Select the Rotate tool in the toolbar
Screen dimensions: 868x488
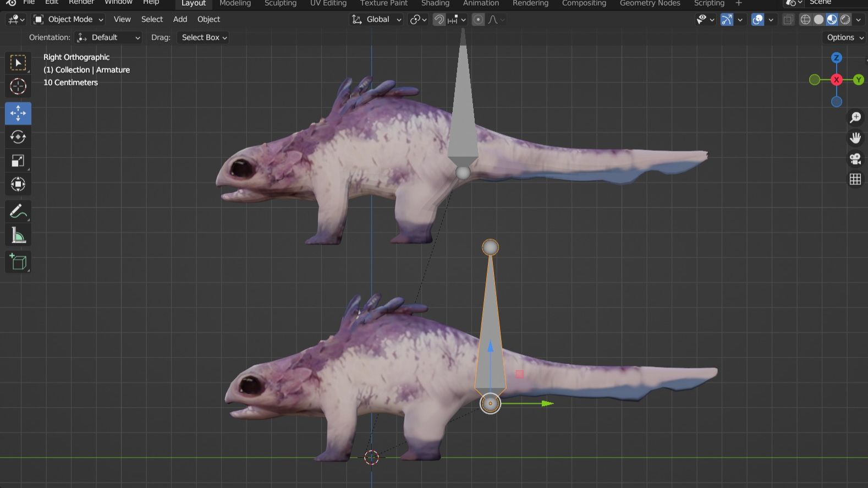tap(18, 137)
